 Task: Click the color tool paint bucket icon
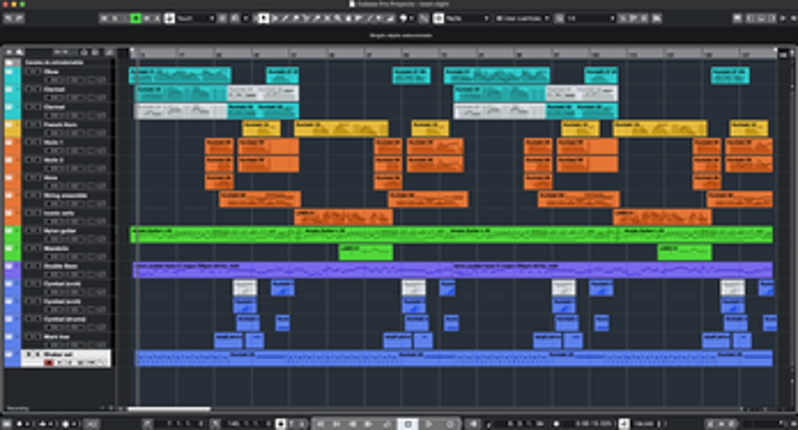click(404, 18)
